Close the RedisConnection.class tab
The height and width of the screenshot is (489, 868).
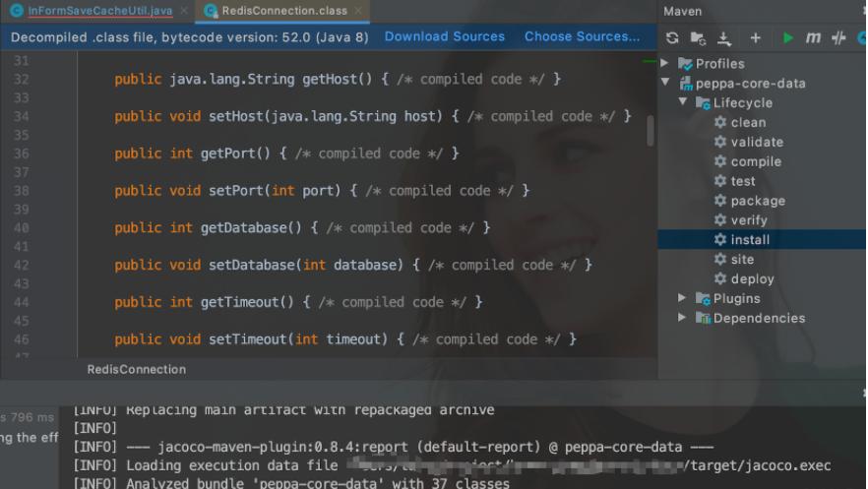[x=359, y=11]
